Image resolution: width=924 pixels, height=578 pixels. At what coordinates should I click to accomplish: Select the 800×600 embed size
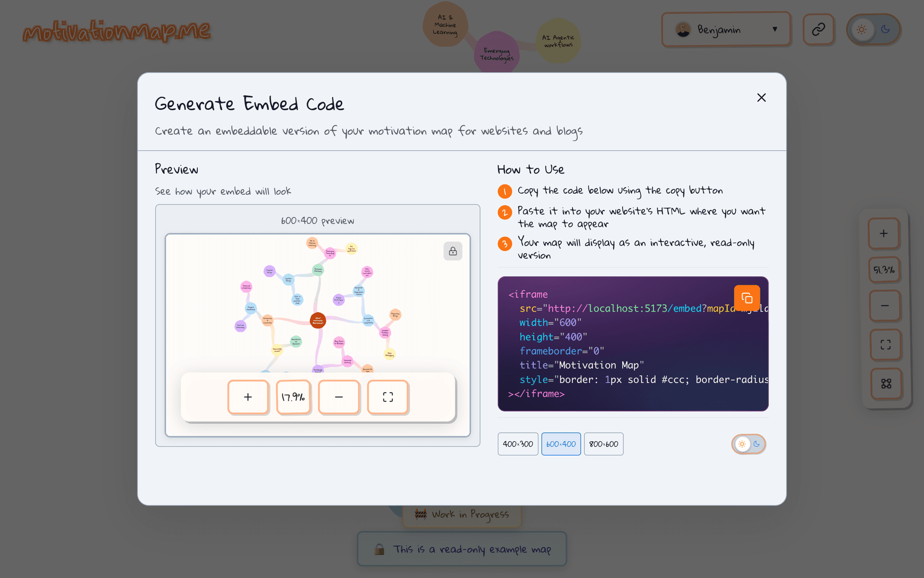(x=603, y=444)
